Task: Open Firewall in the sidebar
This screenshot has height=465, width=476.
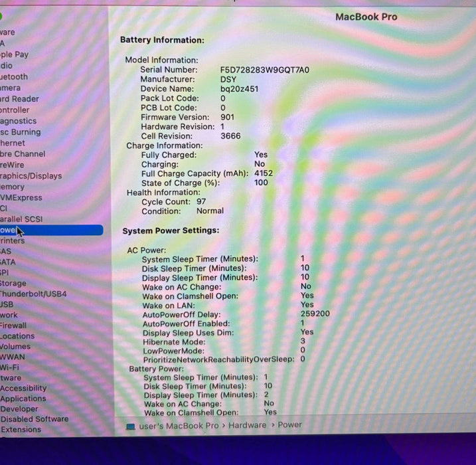Action: point(13,325)
